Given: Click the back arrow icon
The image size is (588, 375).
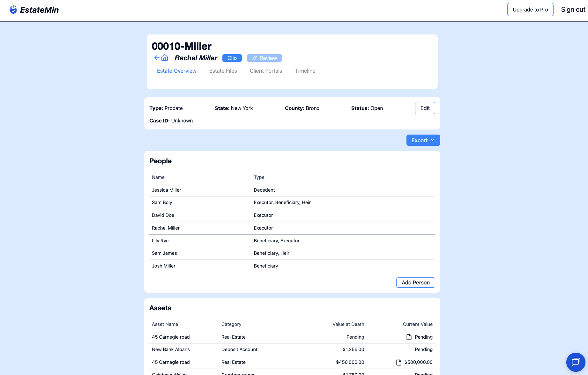Looking at the screenshot, I should 157,58.
